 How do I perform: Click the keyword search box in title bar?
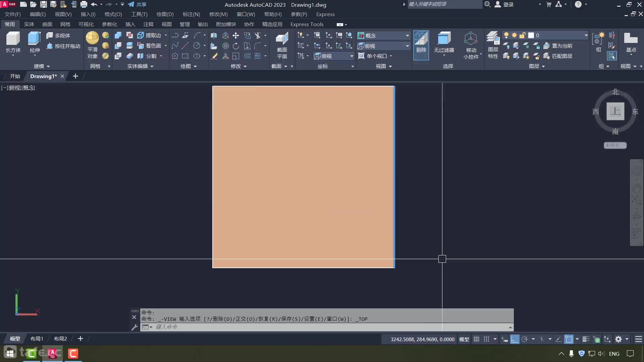coord(444,4)
